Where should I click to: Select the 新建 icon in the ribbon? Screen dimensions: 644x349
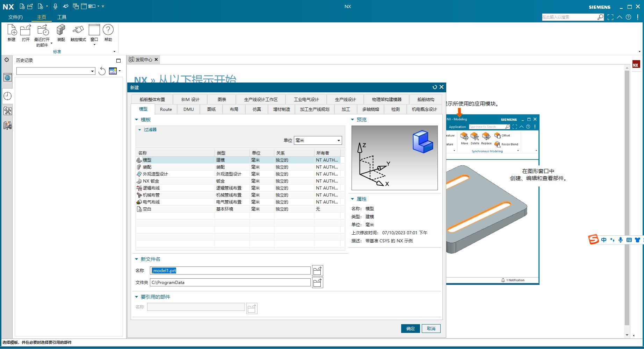(12, 33)
